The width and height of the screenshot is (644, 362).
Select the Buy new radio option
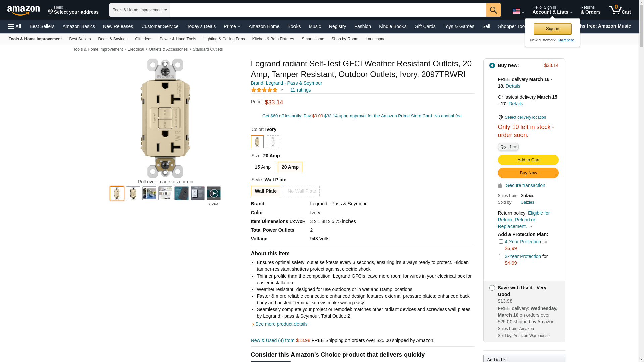click(492, 66)
